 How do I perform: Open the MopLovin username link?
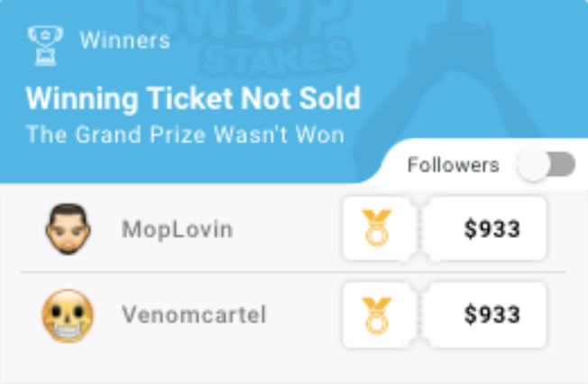(x=178, y=230)
